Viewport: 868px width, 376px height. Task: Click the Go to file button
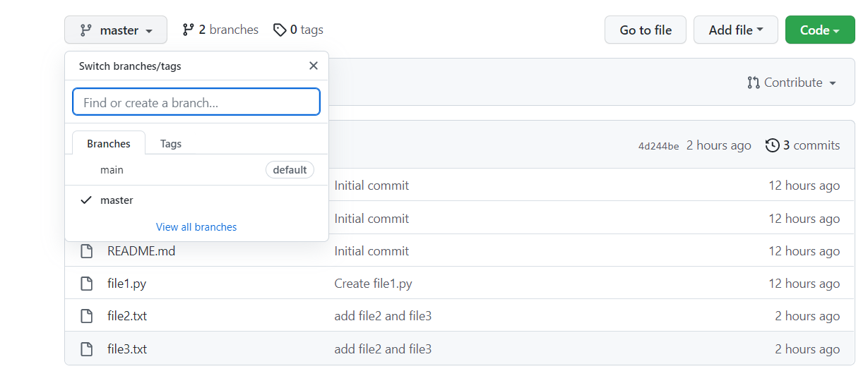[645, 30]
